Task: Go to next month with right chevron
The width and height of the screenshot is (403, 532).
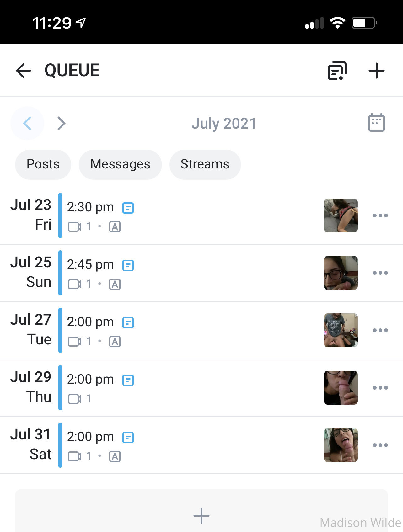Action: (61, 123)
